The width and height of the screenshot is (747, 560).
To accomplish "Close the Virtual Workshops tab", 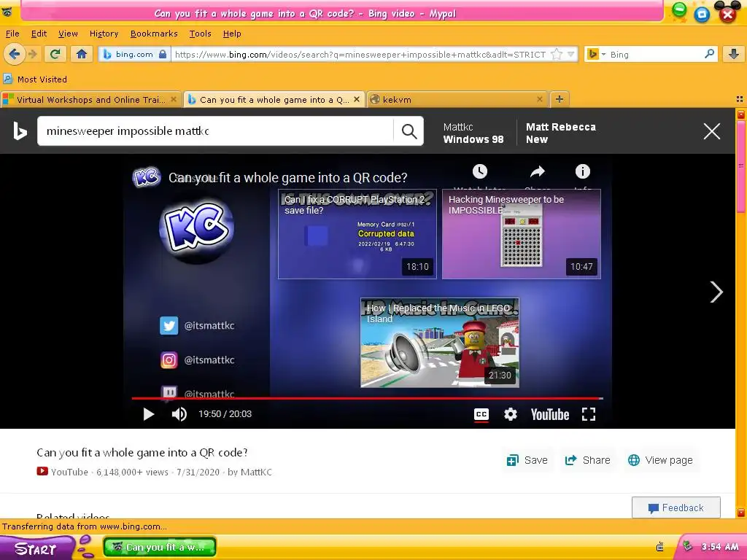I will click(174, 99).
